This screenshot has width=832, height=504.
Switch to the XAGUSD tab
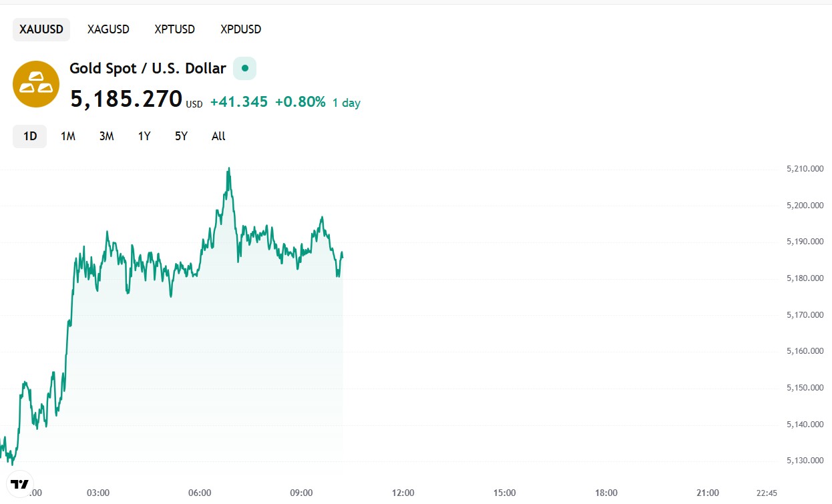click(x=108, y=29)
